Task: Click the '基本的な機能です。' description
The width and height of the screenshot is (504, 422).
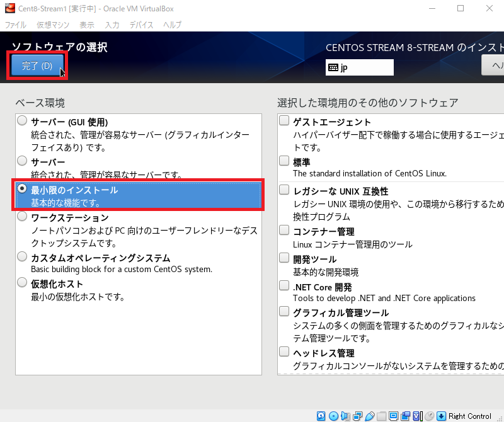Action: pos(66,203)
